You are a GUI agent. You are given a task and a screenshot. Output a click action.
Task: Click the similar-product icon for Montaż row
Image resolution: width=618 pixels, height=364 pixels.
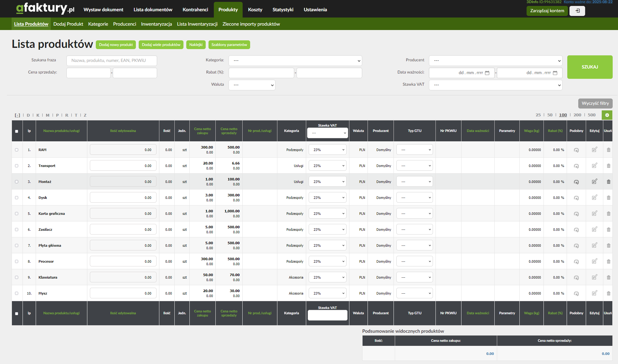(x=576, y=182)
